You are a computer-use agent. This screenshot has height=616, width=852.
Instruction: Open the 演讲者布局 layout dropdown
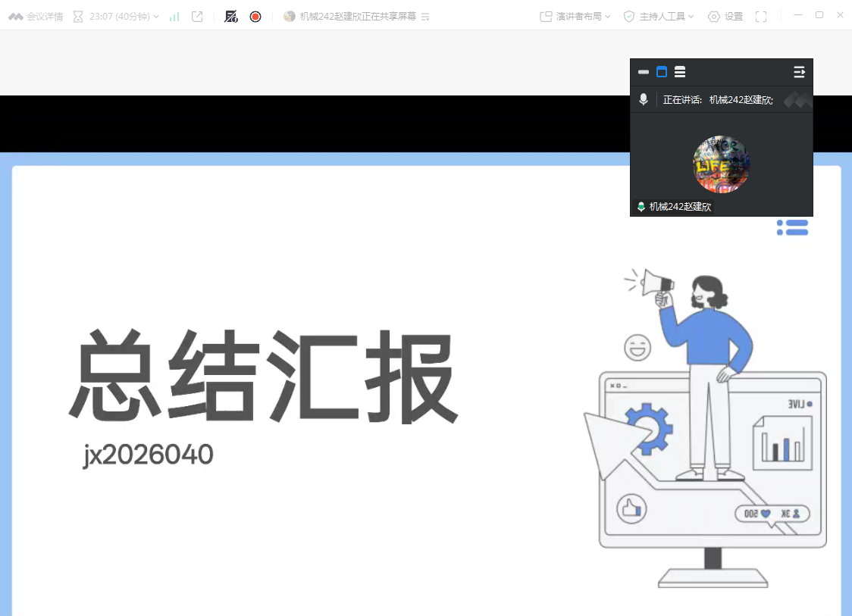point(575,16)
